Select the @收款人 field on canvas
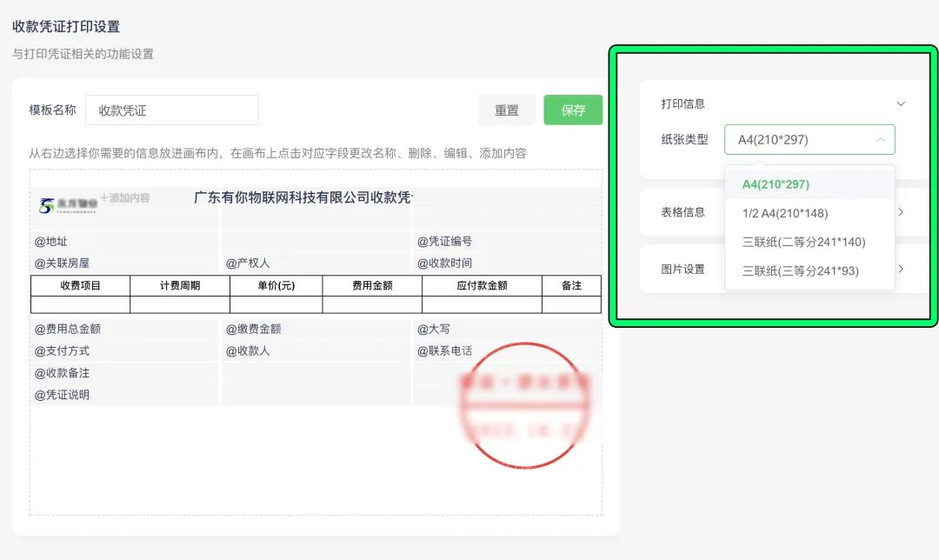This screenshot has height=560, width=939. tap(248, 350)
